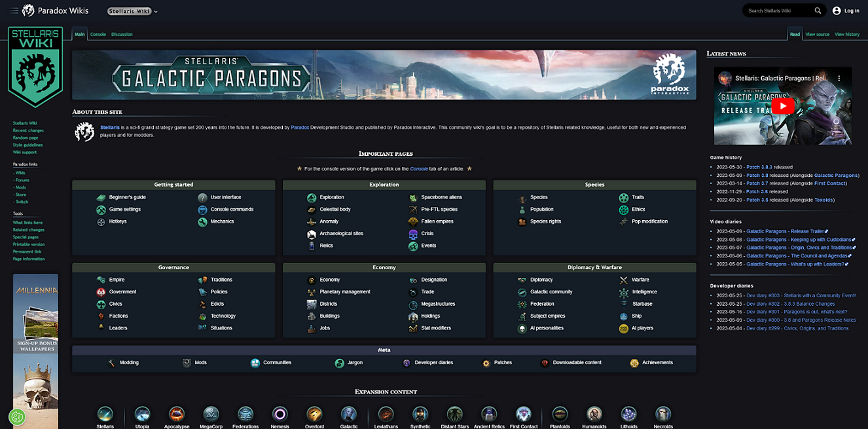Open the hamburger menu beside Paradox Wikis
Viewport: 868px width, 429px height.
[x=14, y=10]
